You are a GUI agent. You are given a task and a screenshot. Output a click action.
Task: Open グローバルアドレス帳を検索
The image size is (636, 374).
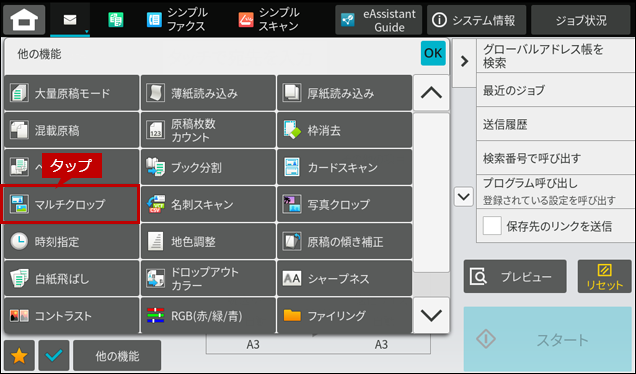point(556,56)
